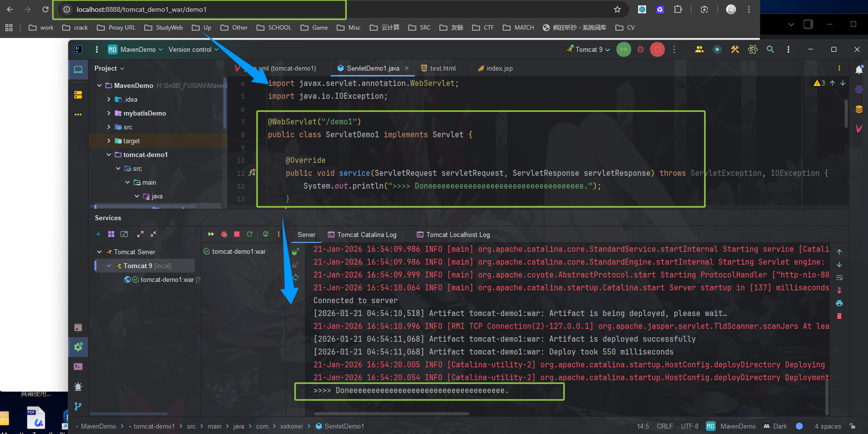Open AI assistant spiral icon in the right sidebar
This screenshot has width=868, height=434.
[859, 89]
